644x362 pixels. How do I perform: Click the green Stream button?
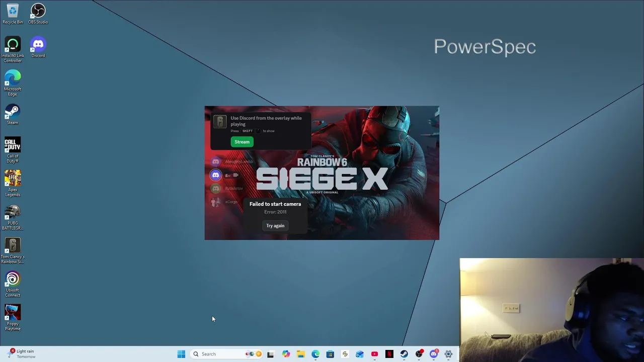pyautogui.click(x=242, y=142)
